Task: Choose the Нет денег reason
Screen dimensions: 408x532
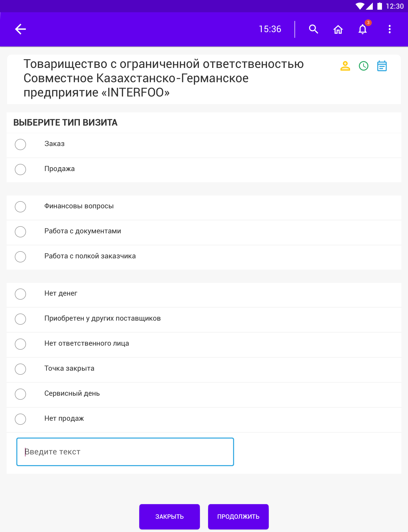Action: pyautogui.click(x=20, y=294)
